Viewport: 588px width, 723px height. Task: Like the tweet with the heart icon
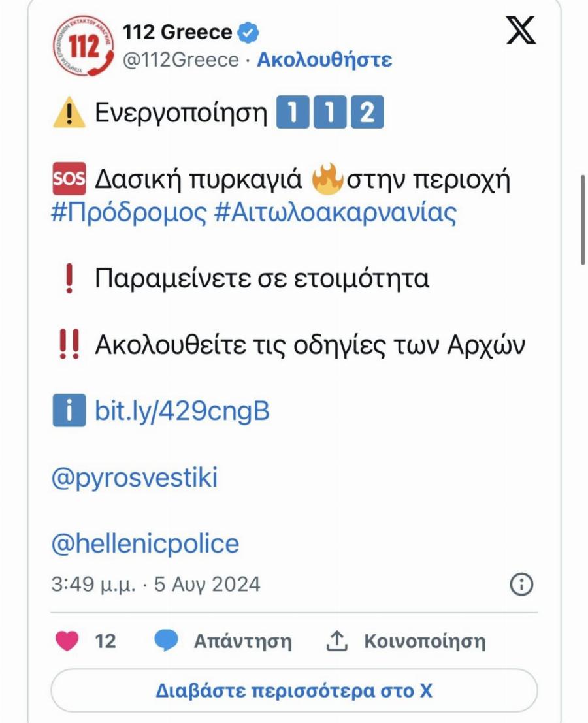coord(67,640)
